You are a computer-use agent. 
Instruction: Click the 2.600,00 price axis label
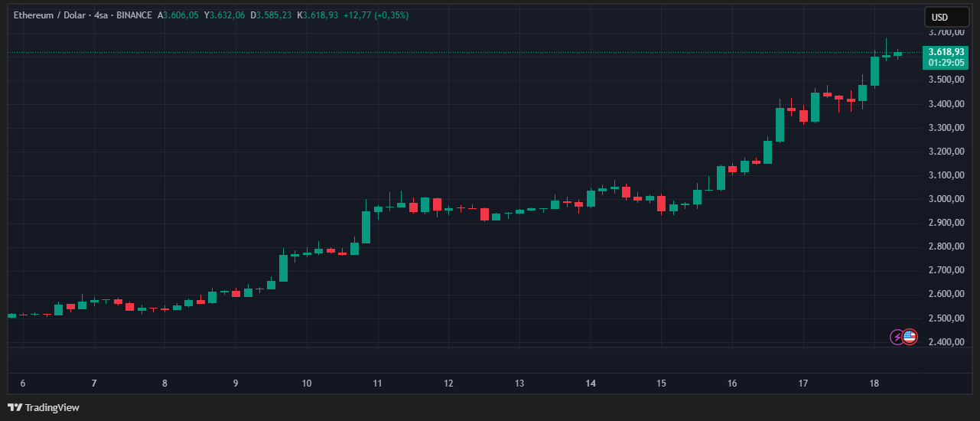(x=946, y=294)
